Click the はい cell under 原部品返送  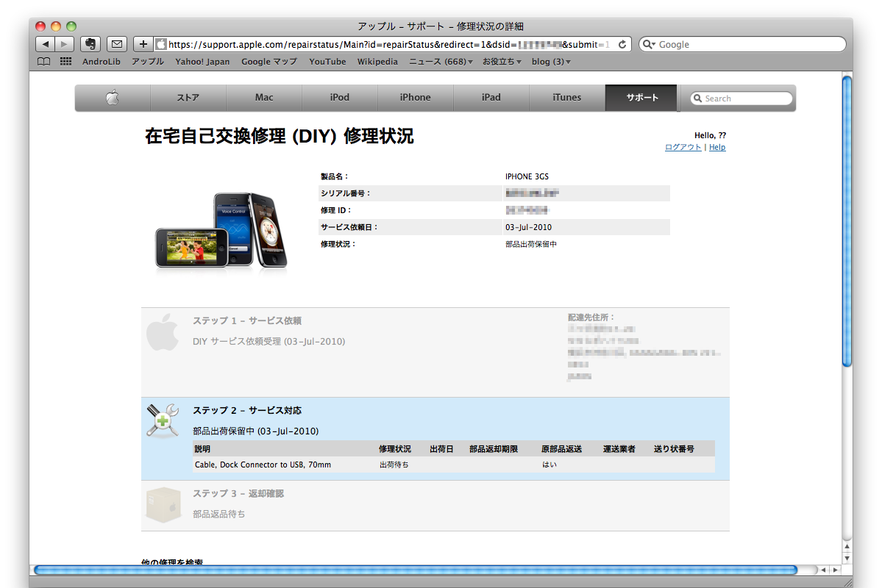point(550,465)
